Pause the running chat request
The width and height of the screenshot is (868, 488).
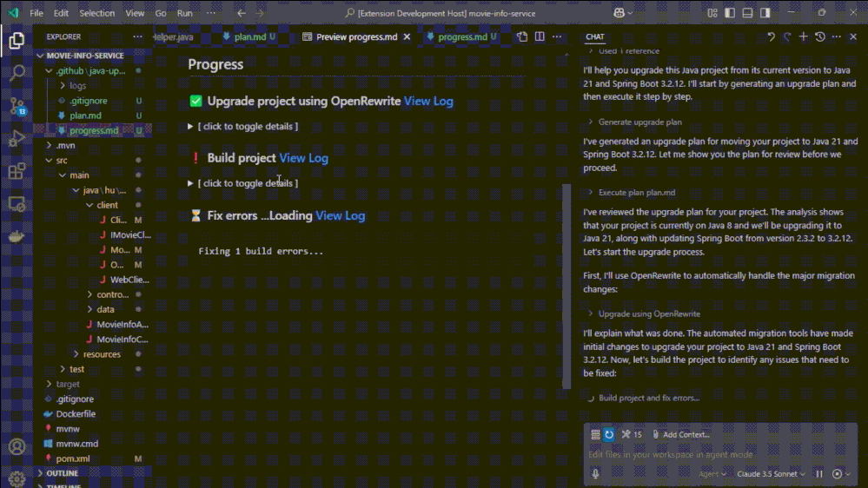pyautogui.click(x=819, y=473)
